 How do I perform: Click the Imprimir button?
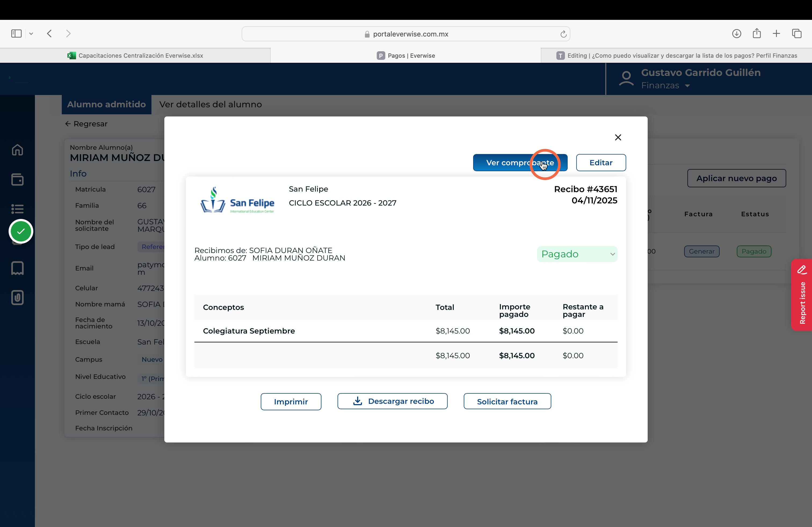click(x=291, y=402)
